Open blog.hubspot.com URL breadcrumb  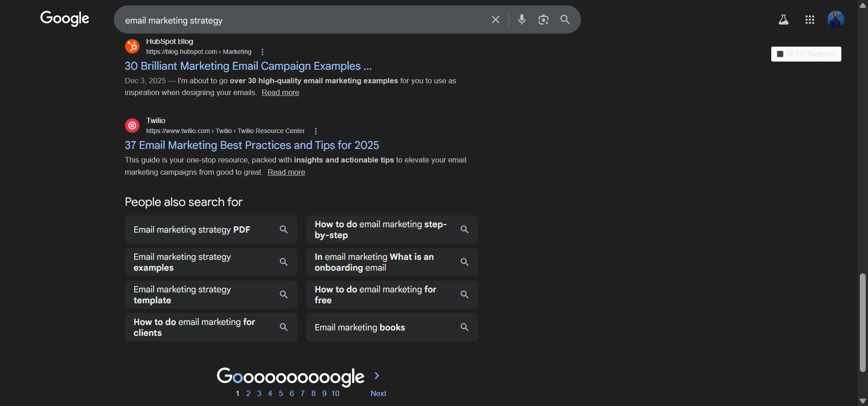[198, 52]
